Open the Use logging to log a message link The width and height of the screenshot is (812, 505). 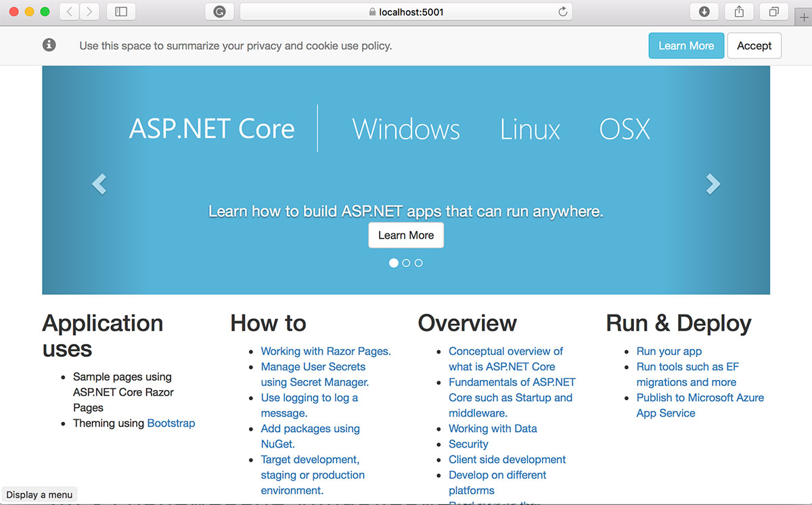point(310,406)
